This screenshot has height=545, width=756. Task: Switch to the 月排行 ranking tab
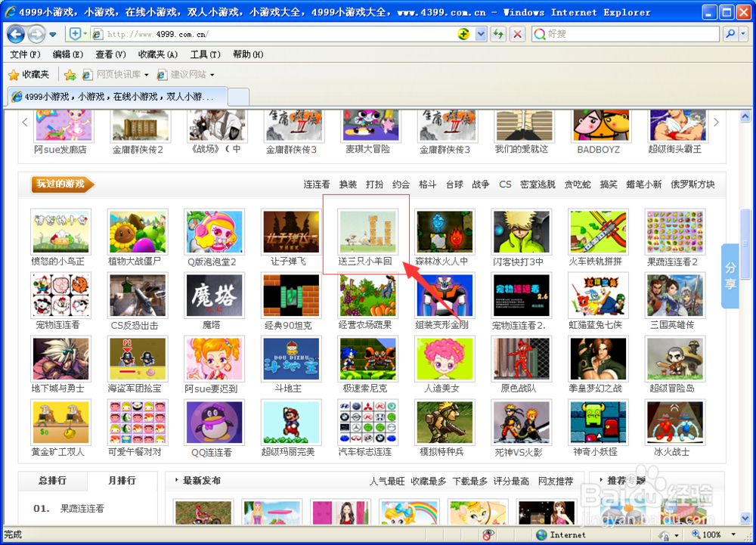(122, 481)
